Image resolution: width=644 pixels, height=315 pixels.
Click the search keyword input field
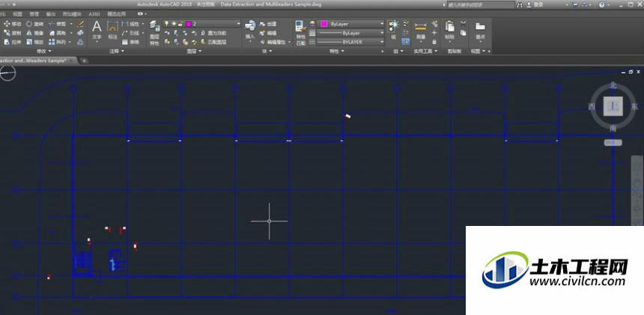[480, 4]
